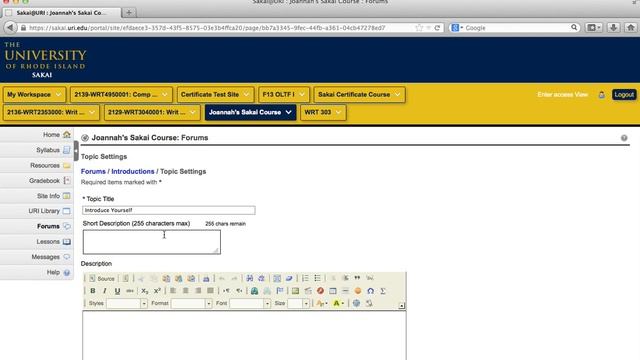Click the Insert Flash icon
The image size is (640, 360).
pyautogui.click(x=320, y=291)
